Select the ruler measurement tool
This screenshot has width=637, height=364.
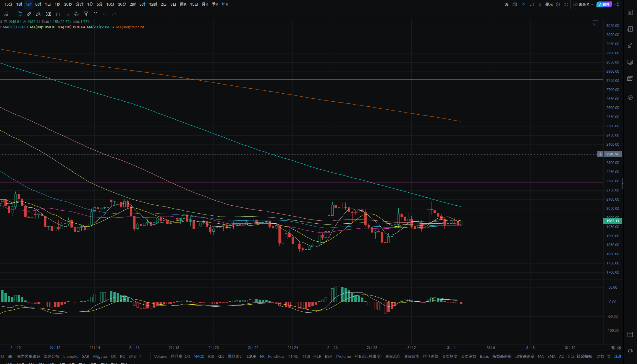coord(29,14)
